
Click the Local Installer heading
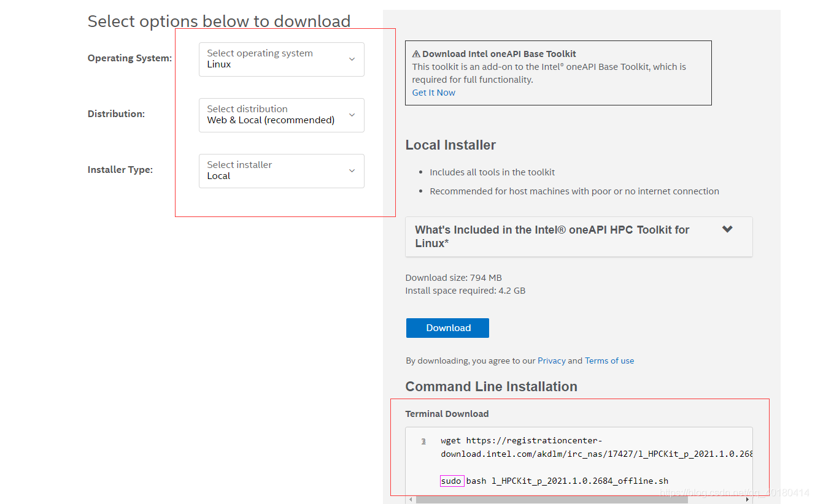point(450,145)
